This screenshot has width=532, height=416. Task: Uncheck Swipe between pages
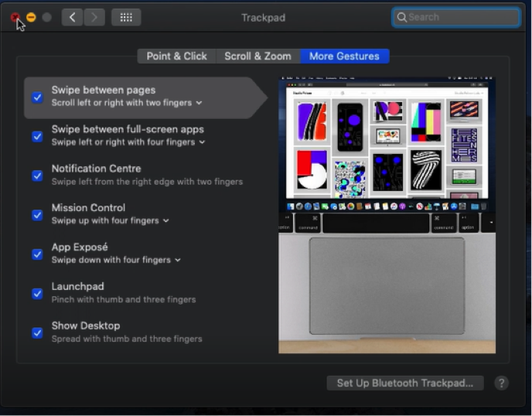[x=37, y=97]
